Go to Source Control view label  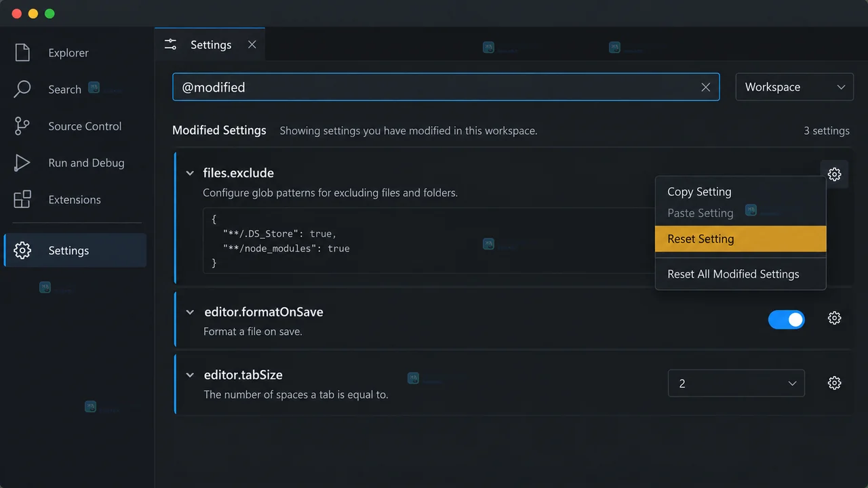click(85, 126)
